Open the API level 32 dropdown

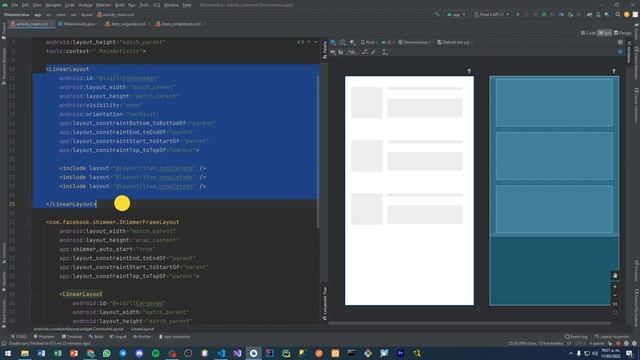point(387,42)
